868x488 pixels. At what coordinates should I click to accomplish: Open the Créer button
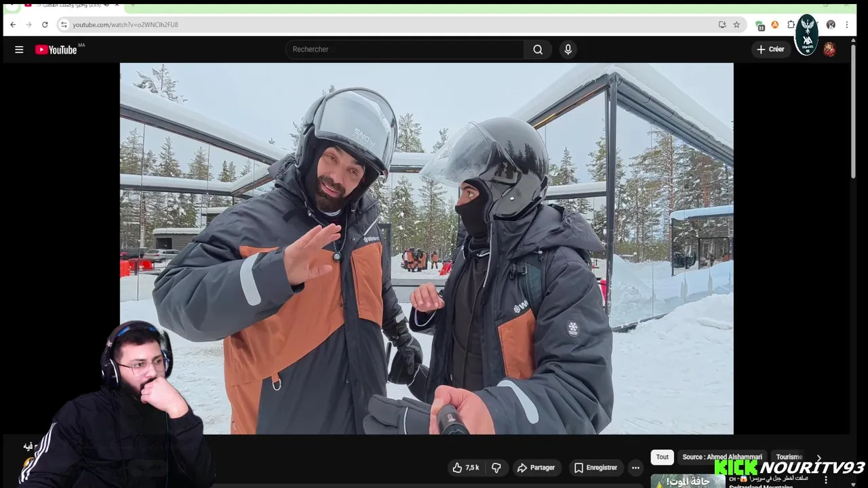point(771,49)
